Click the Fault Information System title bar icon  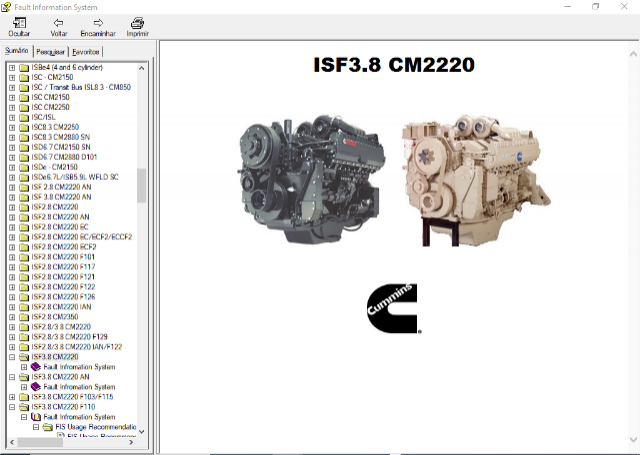click(6, 7)
